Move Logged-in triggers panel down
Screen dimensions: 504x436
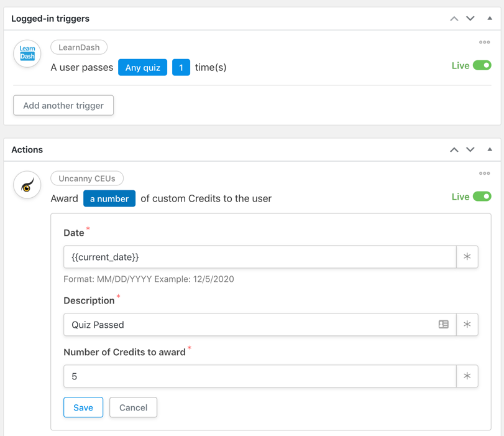tap(470, 19)
